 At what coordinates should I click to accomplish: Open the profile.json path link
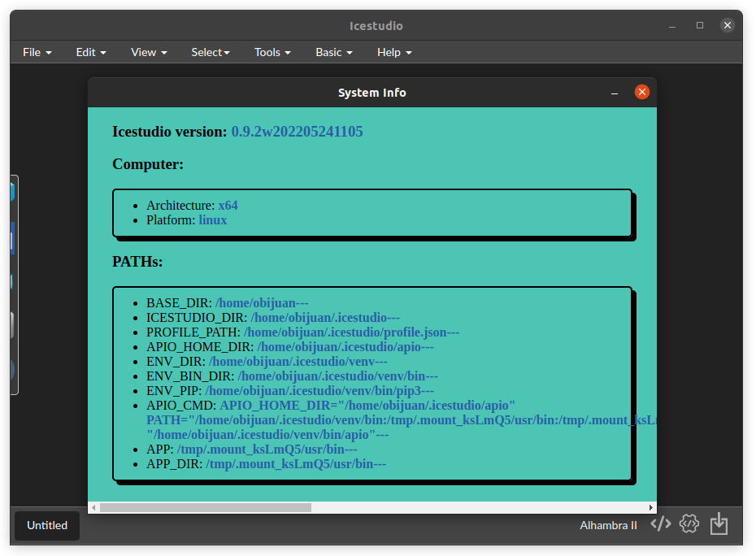pos(351,332)
